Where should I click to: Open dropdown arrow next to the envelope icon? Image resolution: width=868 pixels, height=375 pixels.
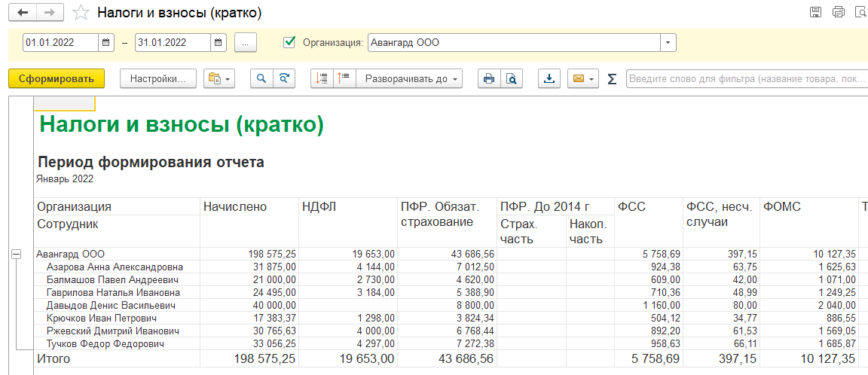[x=593, y=78]
